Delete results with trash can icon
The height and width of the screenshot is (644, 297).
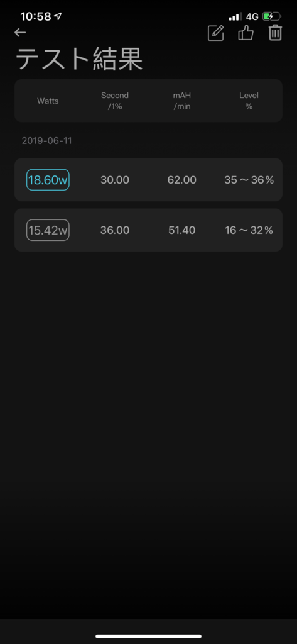click(x=275, y=33)
